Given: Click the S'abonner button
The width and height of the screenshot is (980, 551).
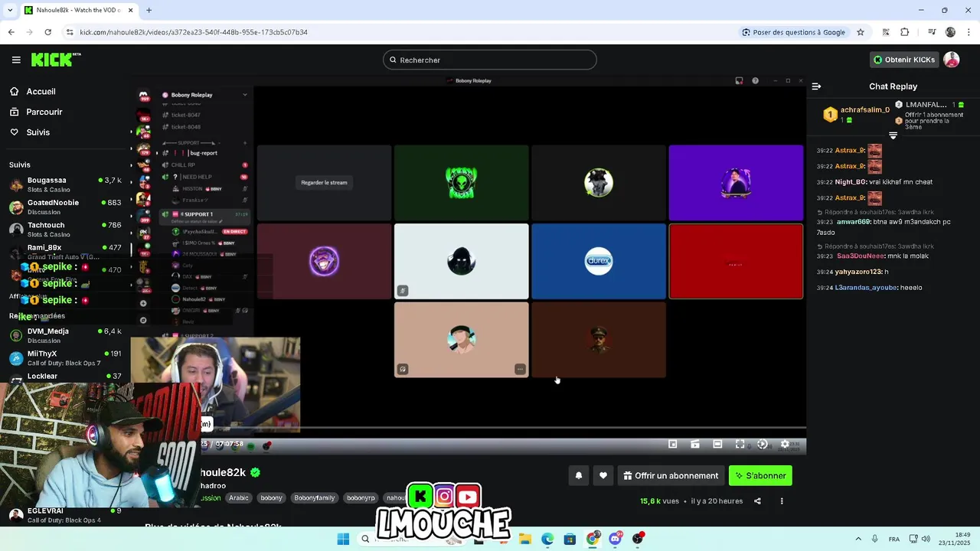Looking at the screenshot, I should coord(760,475).
